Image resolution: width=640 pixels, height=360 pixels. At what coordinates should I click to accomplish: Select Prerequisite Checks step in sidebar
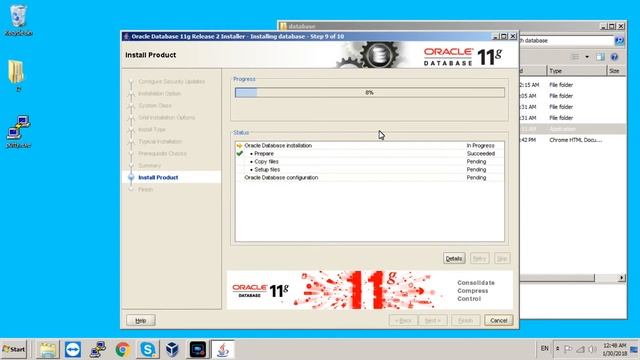162,153
